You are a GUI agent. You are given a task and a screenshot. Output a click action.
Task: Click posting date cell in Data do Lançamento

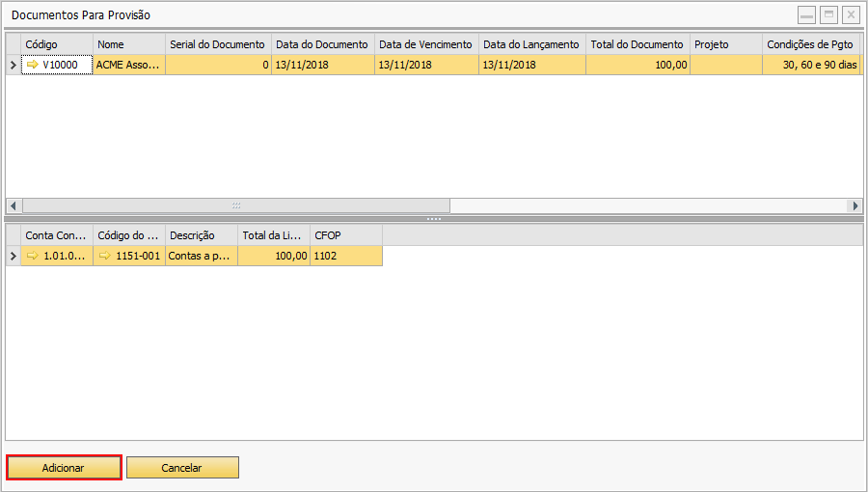tap(532, 65)
